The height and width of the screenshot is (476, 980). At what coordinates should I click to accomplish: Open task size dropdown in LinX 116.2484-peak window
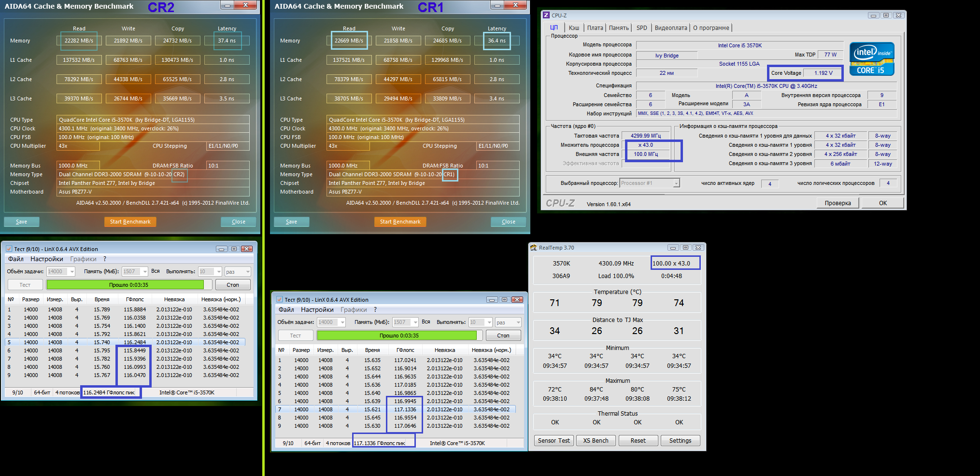tap(72, 271)
